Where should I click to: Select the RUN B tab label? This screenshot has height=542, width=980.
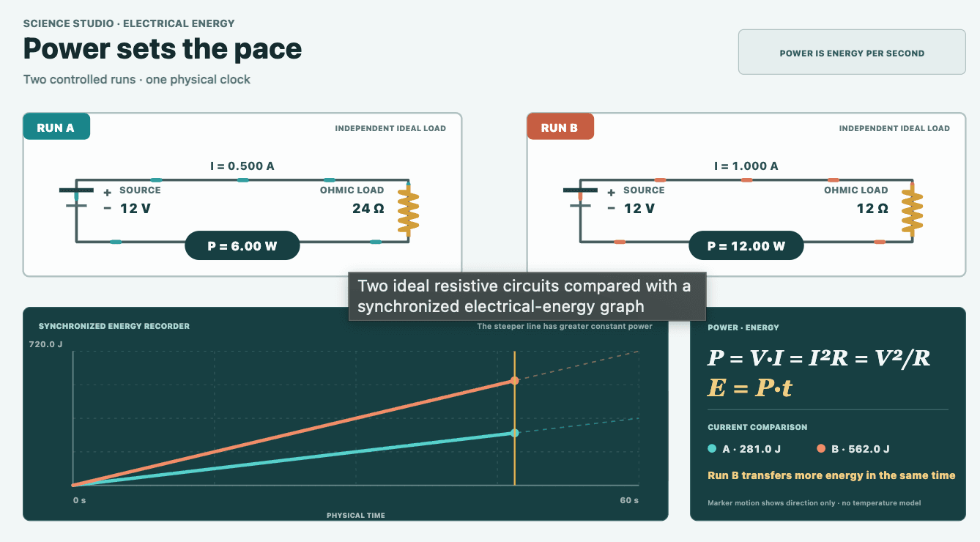560,127
